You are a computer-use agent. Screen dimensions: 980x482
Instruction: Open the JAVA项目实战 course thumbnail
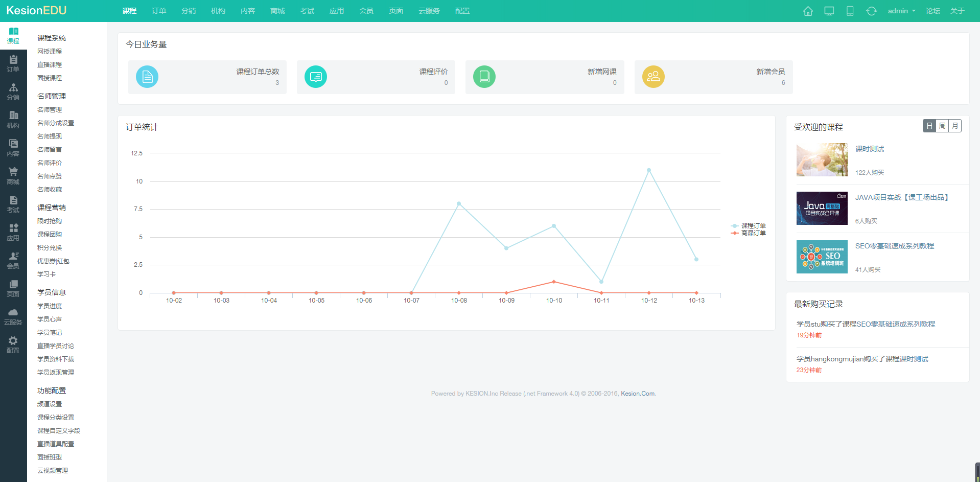(x=822, y=209)
